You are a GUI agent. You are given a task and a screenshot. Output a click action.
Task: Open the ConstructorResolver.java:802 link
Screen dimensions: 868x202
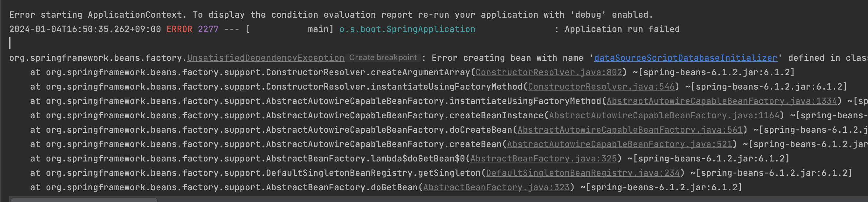(x=549, y=72)
